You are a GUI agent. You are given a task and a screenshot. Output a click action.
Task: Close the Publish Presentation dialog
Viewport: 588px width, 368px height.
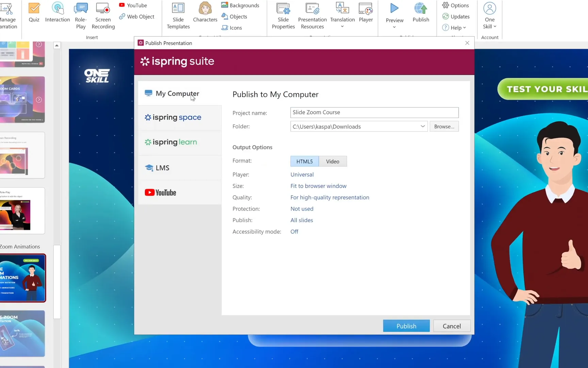tap(467, 43)
